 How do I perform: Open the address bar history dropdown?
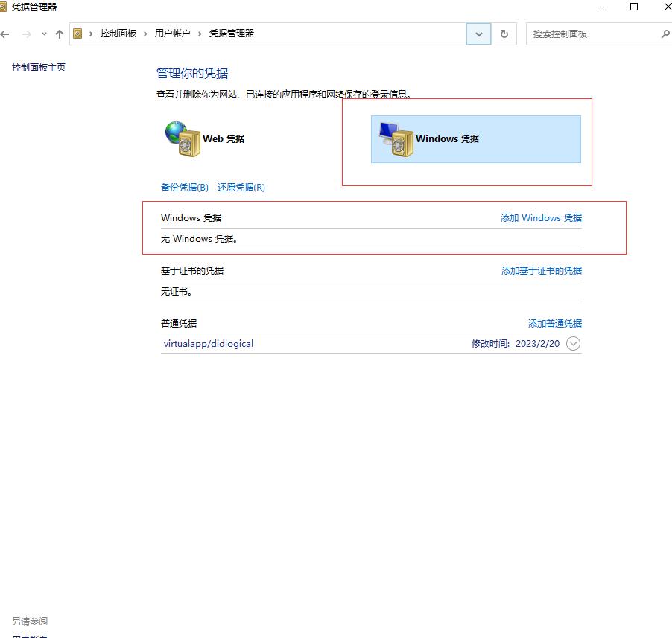click(478, 34)
